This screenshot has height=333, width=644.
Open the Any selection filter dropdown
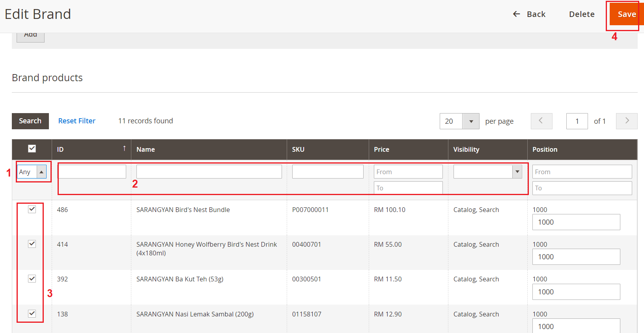tap(32, 172)
